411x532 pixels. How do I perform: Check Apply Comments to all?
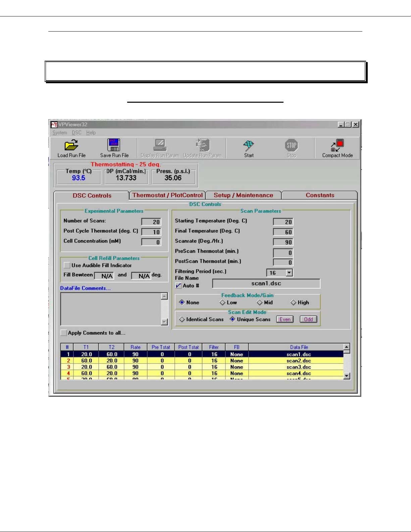[x=63, y=333]
